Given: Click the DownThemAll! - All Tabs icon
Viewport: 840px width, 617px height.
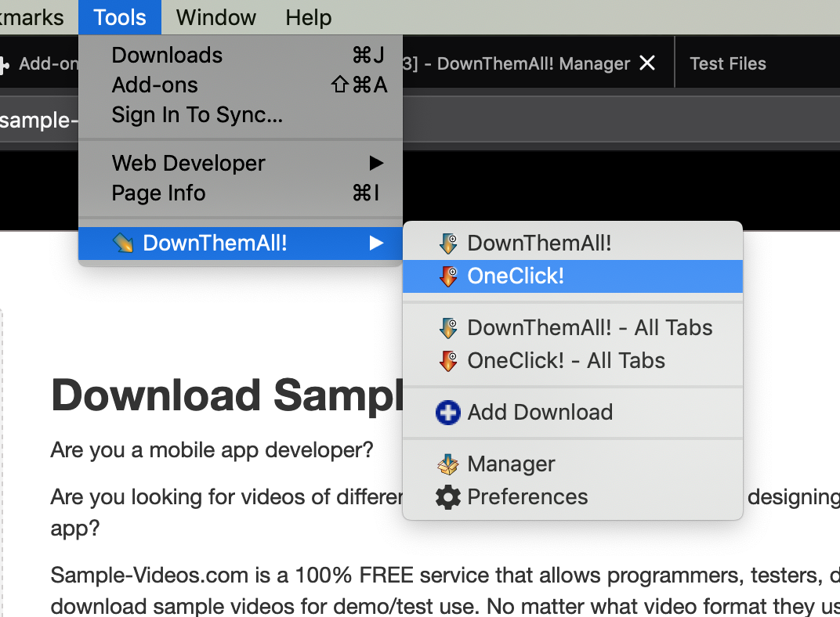Looking at the screenshot, I should 448,328.
